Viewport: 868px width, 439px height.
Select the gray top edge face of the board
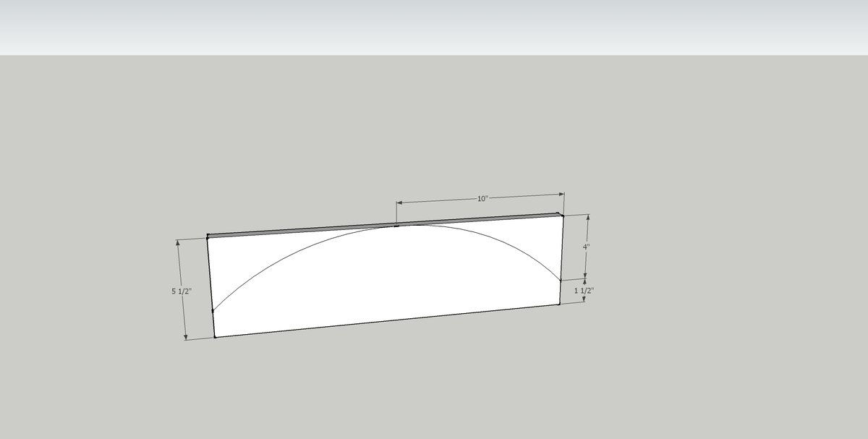click(x=385, y=225)
